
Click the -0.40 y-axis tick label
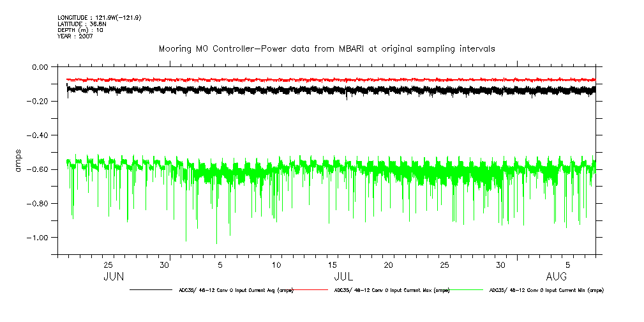(38, 135)
